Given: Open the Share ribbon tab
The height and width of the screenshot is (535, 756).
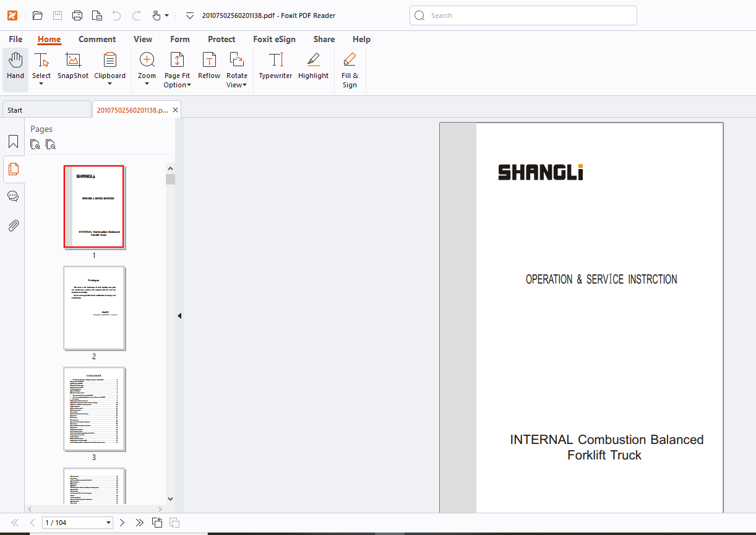Looking at the screenshot, I should (x=324, y=39).
